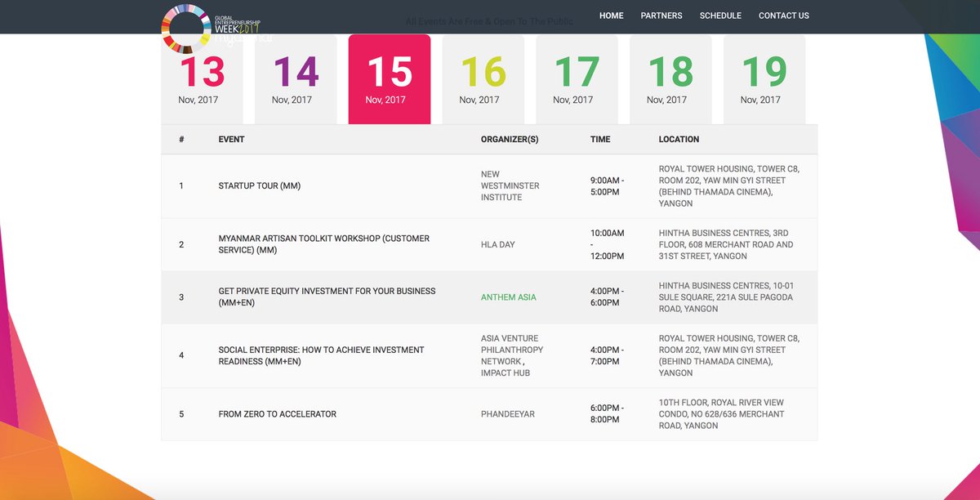Show events for 19 Nov, 2017
980x500 pixels.
764,79
